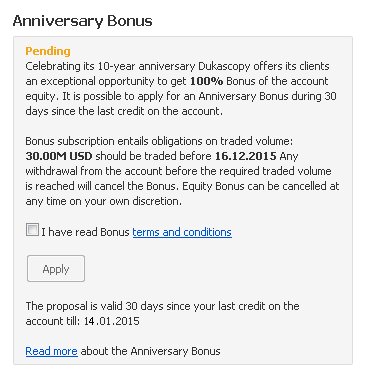Click the Anniversary Bonus heading

point(83,21)
